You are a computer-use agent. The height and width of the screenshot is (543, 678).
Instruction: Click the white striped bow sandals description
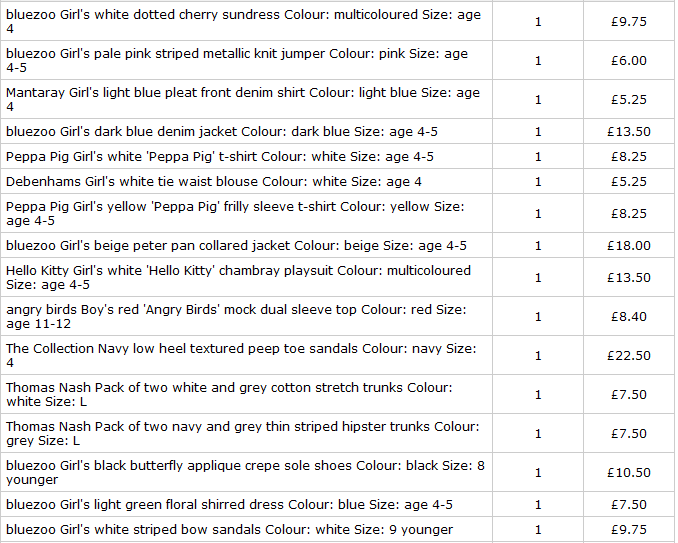229,530
